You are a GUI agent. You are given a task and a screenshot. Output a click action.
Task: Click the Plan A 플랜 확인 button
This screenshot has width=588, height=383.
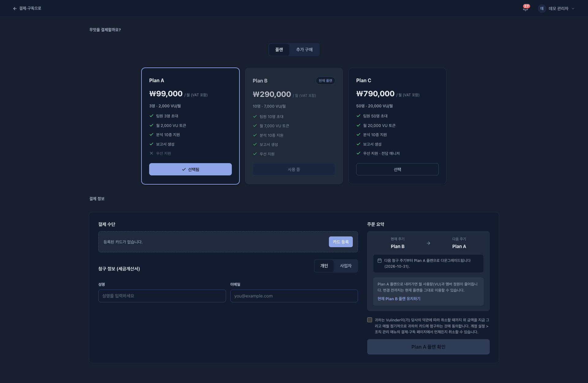click(428, 347)
